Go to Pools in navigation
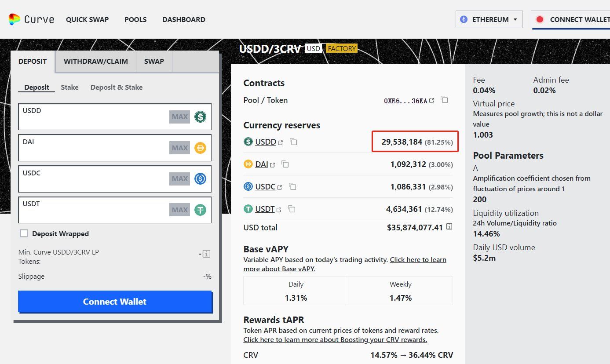The width and height of the screenshot is (610, 364). coord(135,19)
